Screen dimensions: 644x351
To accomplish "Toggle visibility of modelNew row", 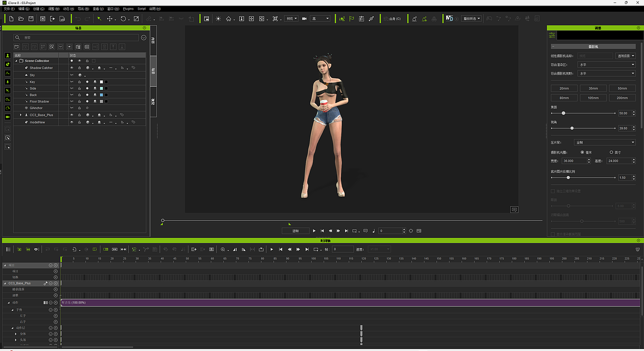I will click(71, 122).
